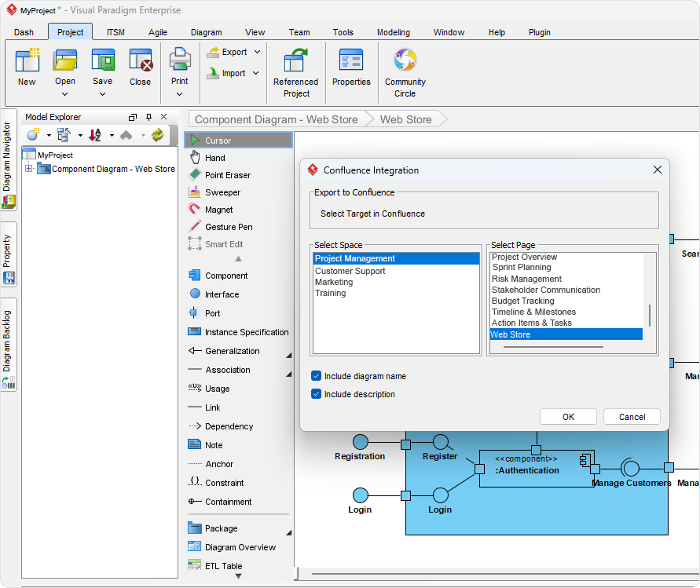The width and height of the screenshot is (700, 588).
Task: Uncheck Include description
Action: [x=316, y=393]
